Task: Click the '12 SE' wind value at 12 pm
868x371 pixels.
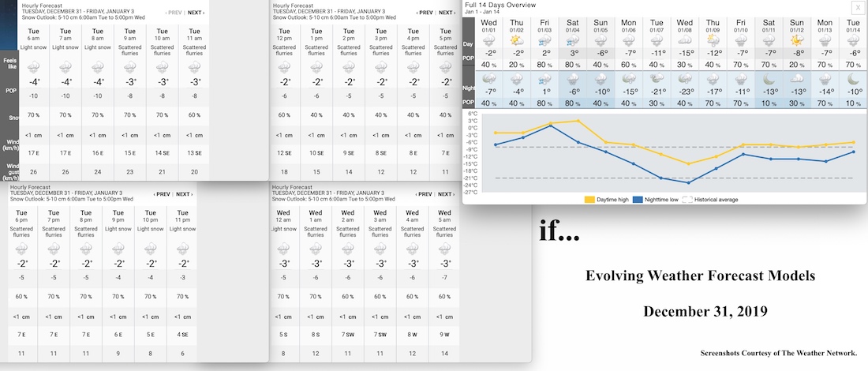Action: click(284, 152)
